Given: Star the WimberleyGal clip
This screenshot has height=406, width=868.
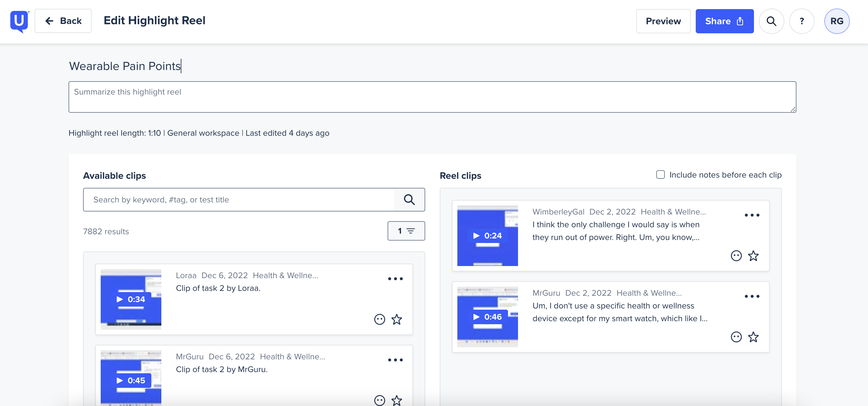Looking at the screenshot, I should point(753,256).
